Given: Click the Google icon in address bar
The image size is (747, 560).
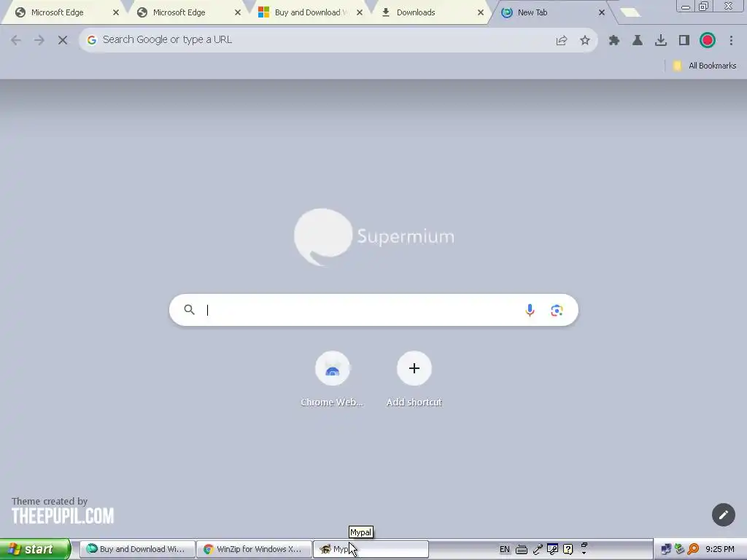Looking at the screenshot, I should (92, 40).
